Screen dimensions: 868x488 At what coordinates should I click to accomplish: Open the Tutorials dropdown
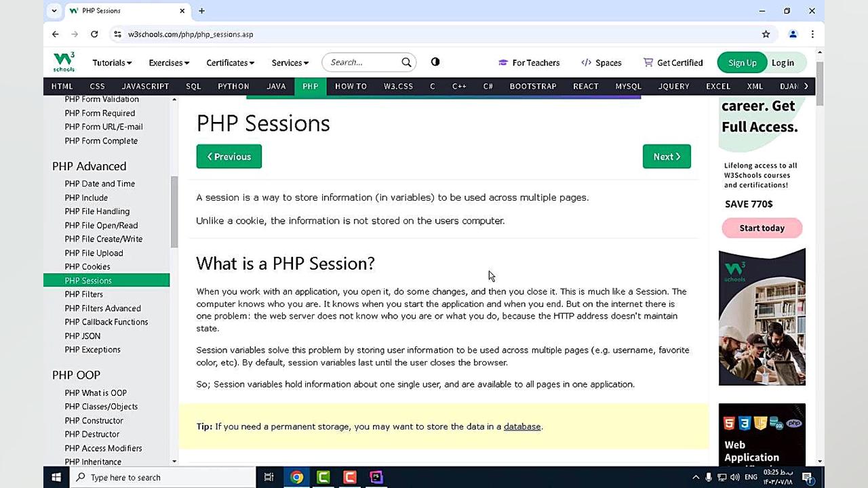(x=112, y=62)
